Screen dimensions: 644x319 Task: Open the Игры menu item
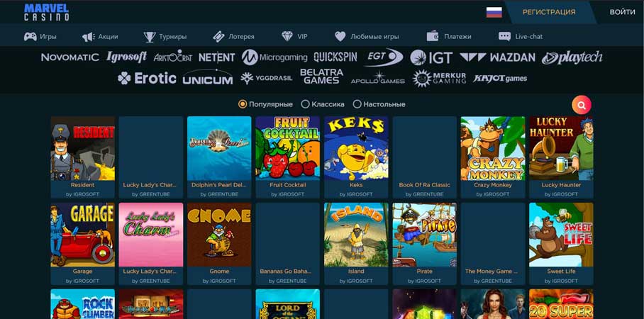(x=40, y=36)
